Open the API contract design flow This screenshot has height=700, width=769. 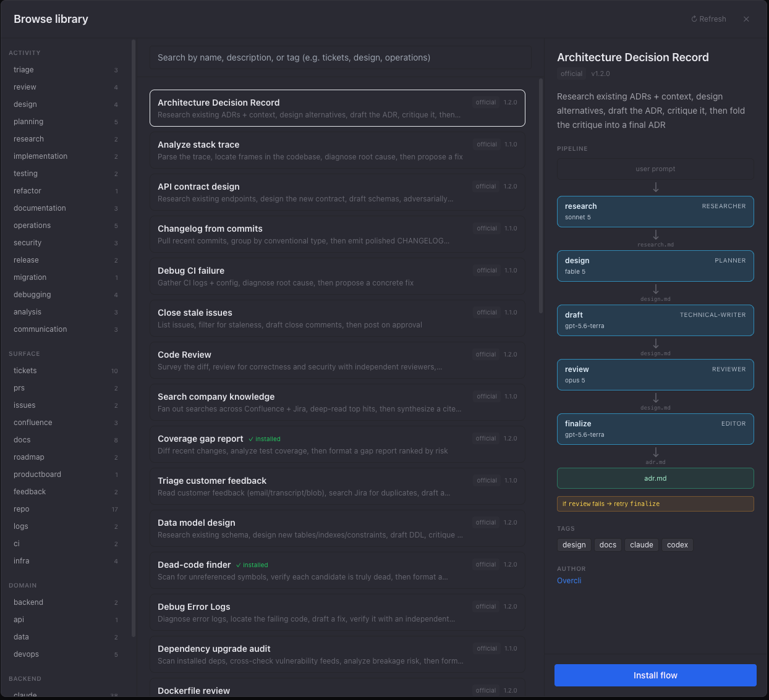[338, 192]
